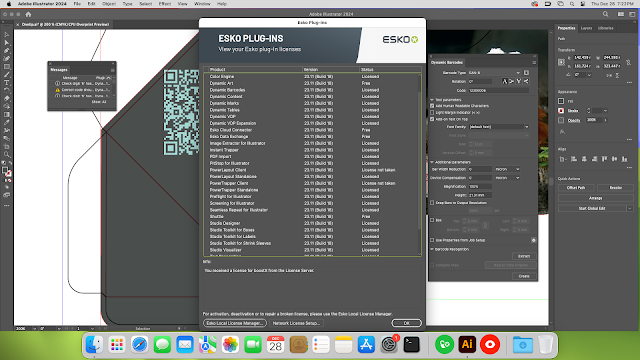Open Dynamic Barcodes panel menu icon
Viewport: 640px width, 360px height.
click(x=534, y=62)
